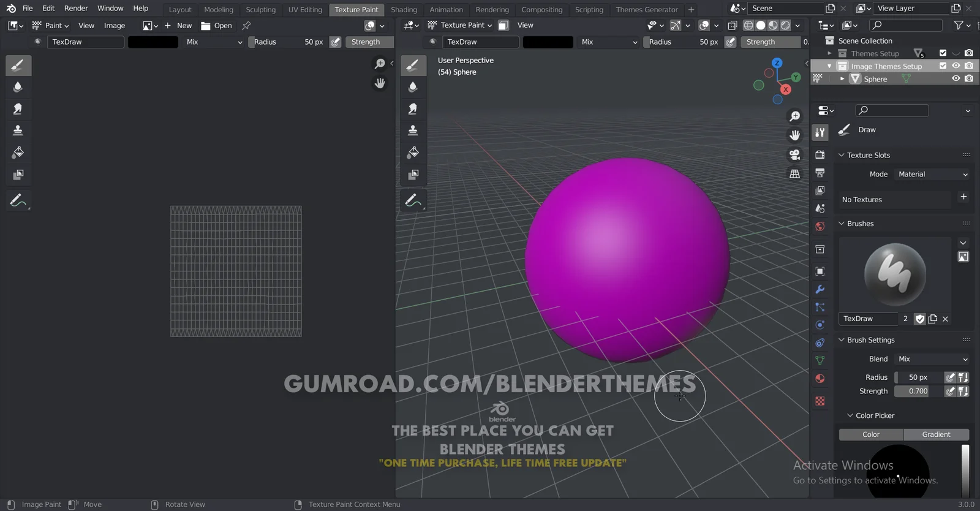Image resolution: width=980 pixels, height=511 pixels.
Task: Click the pan hand icon in the image editor
Action: [x=380, y=83]
